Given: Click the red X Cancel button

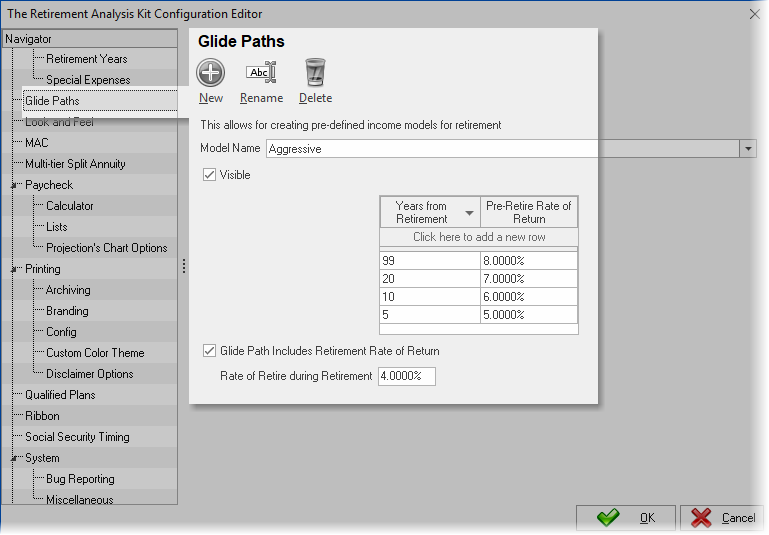Looking at the screenshot, I should click(720, 518).
